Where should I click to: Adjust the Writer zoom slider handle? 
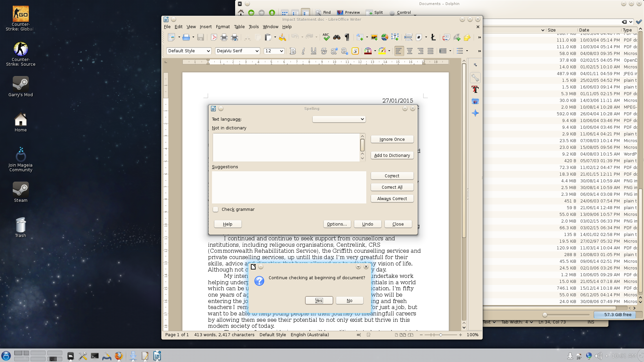coord(440,335)
